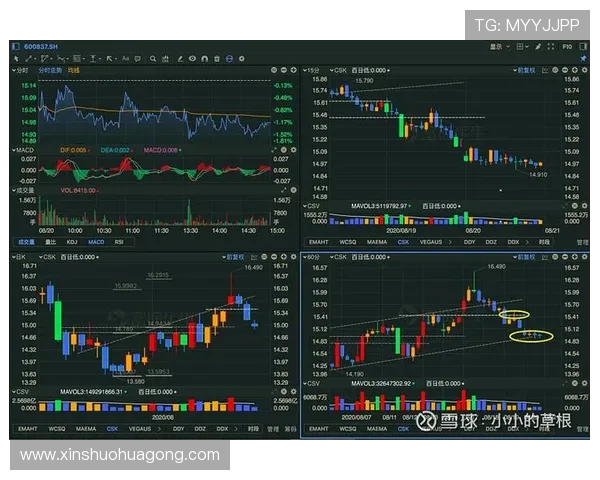
Task: Click the brush tool in top bar
Action: [538, 47]
